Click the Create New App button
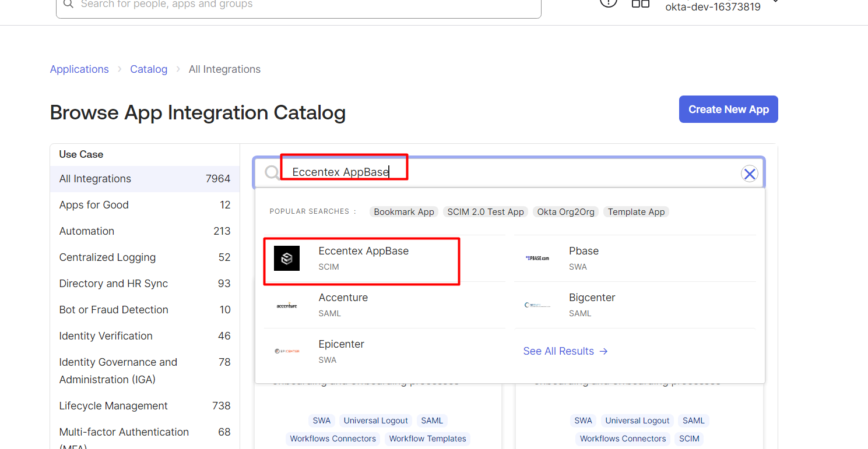 [729, 109]
